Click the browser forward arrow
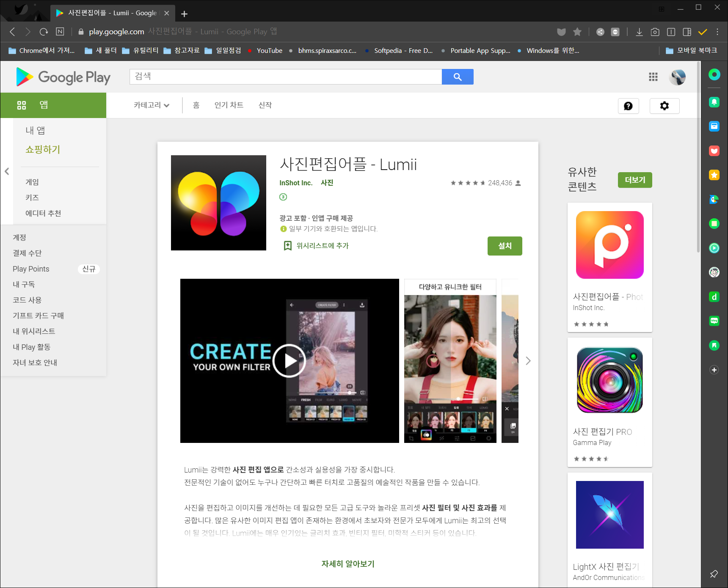Image resolution: width=728 pixels, height=588 pixels. pos(28,32)
